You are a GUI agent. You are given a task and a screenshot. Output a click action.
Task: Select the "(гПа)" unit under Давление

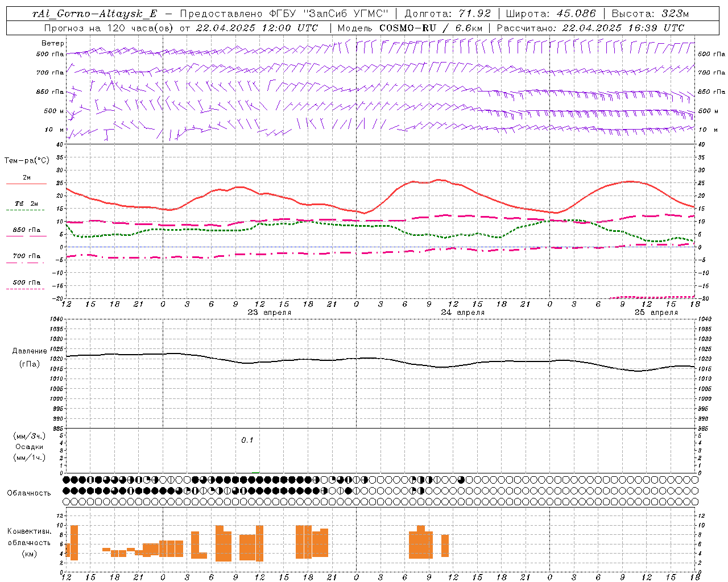(30, 364)
